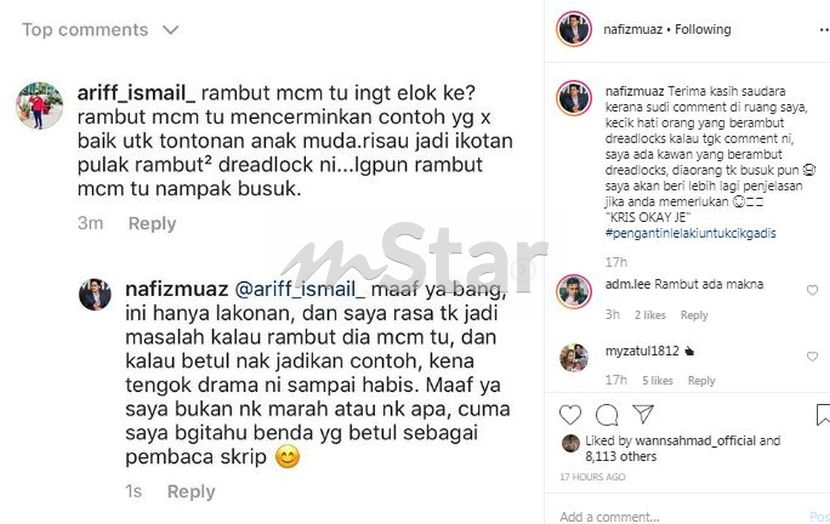Screen dimensions: 830x524
Task: Like the post with heart icon
Action: click(570, 414)
